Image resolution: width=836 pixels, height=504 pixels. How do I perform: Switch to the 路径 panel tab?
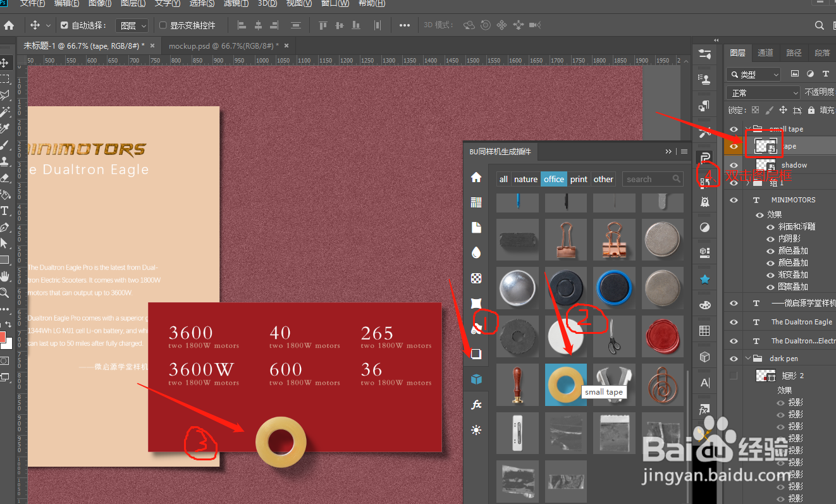click(x=794, y=52)
